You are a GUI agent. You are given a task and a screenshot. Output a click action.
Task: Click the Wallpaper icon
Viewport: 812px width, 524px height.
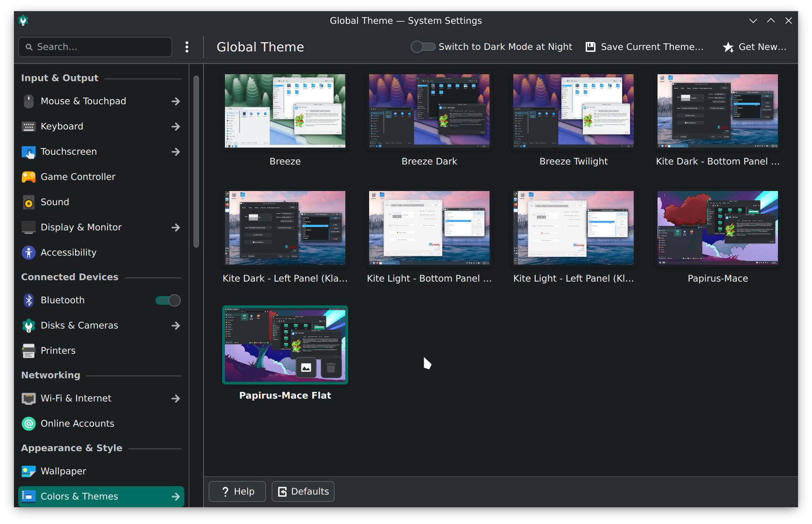28,471
